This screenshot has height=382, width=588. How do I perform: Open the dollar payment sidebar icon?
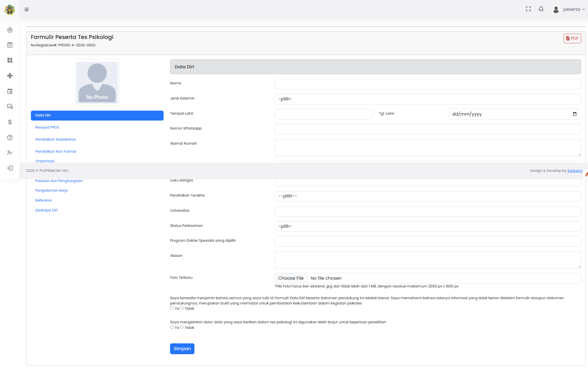[10, 122]
